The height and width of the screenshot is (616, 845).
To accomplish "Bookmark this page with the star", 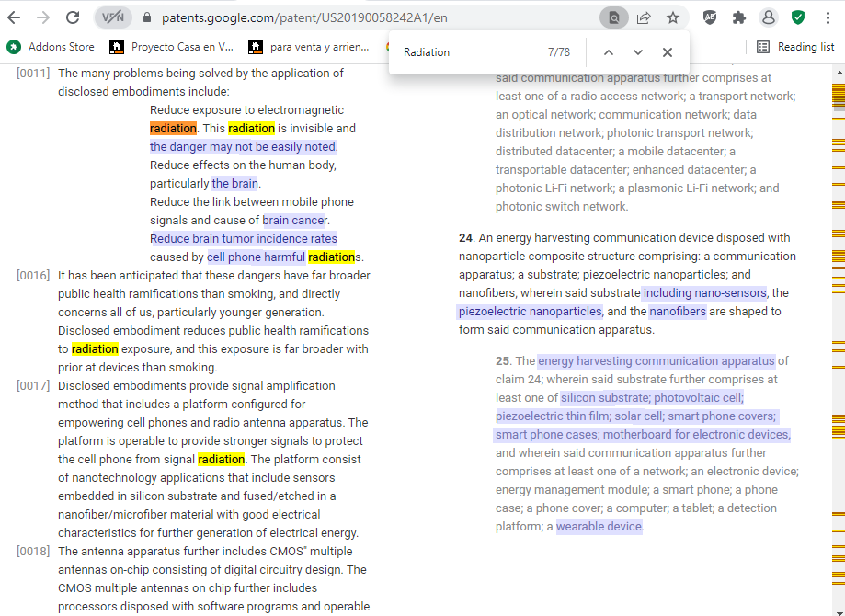I will pyautogui.click(x=673, y=17).
